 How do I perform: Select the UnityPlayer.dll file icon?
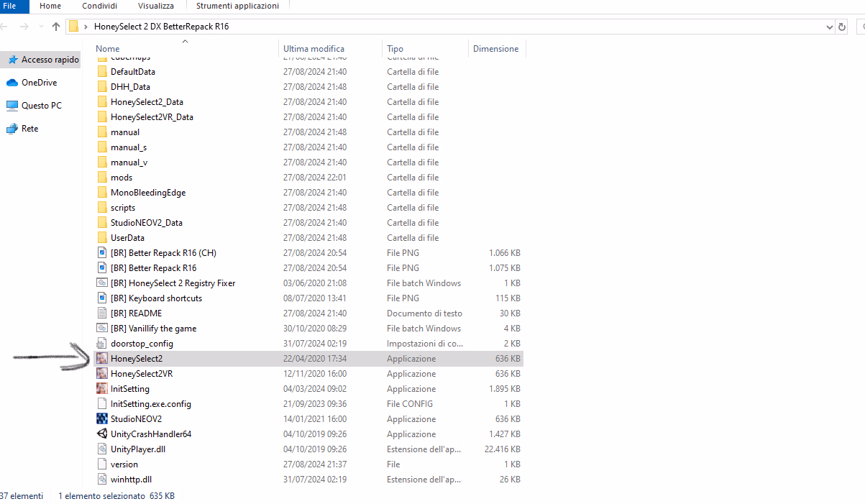(102, 449)
